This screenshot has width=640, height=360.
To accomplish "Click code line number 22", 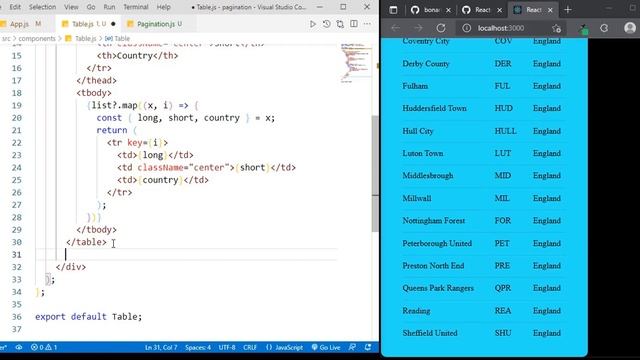I will coord(17,143).
